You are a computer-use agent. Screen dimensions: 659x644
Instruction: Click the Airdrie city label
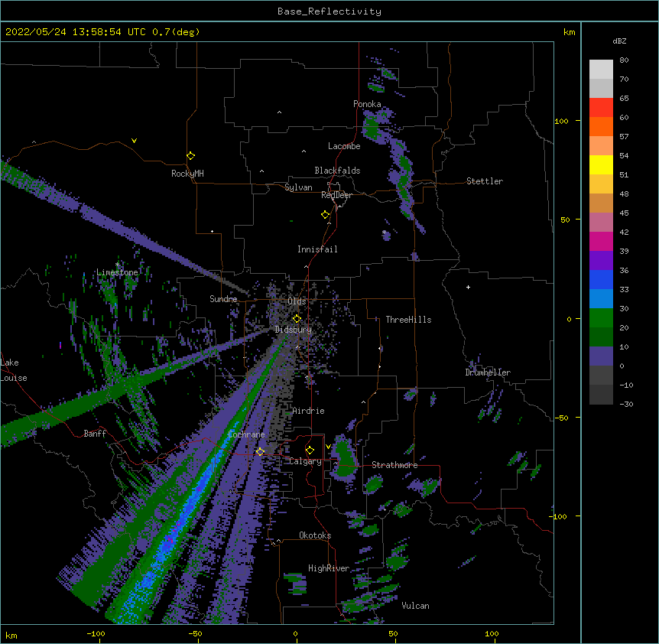pos(309,411)
